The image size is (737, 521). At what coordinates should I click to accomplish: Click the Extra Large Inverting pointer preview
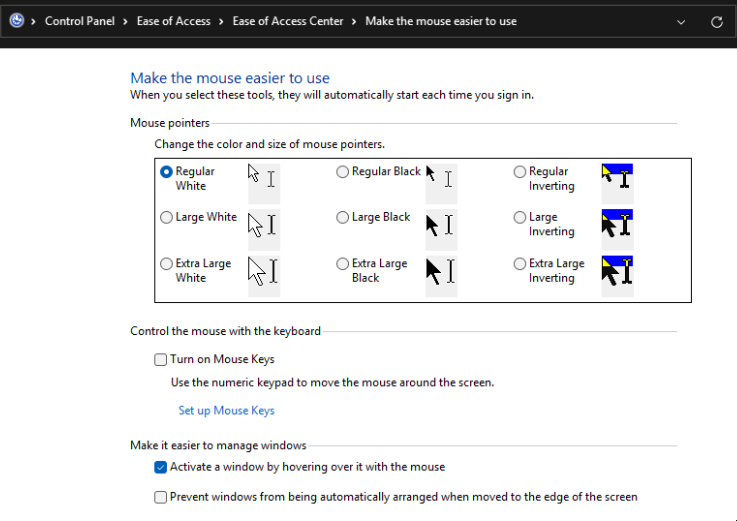tap(617, 272)
